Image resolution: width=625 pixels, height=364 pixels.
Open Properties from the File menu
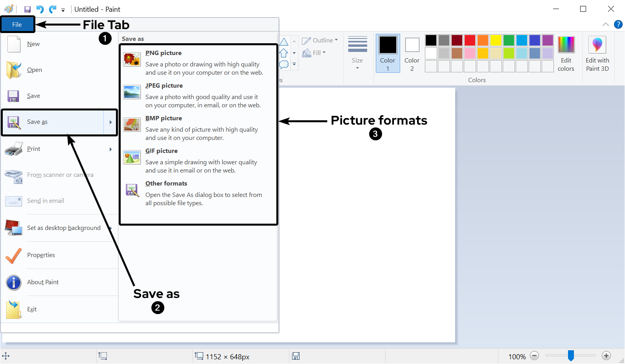59,255
